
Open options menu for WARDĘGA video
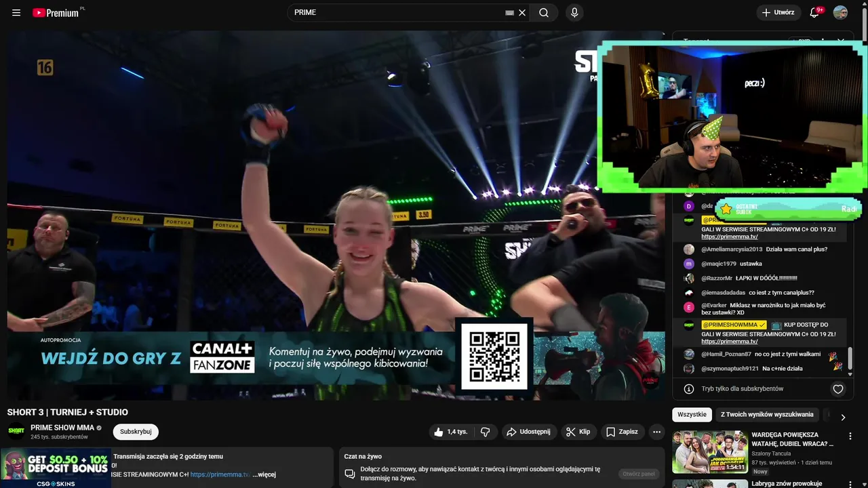click(x=850, y=436)
